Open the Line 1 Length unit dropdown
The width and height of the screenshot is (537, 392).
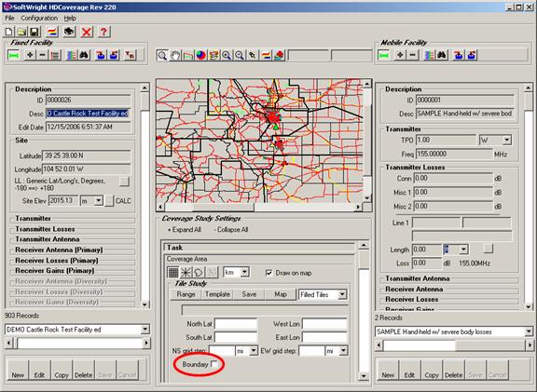click(x=463, y=250)
